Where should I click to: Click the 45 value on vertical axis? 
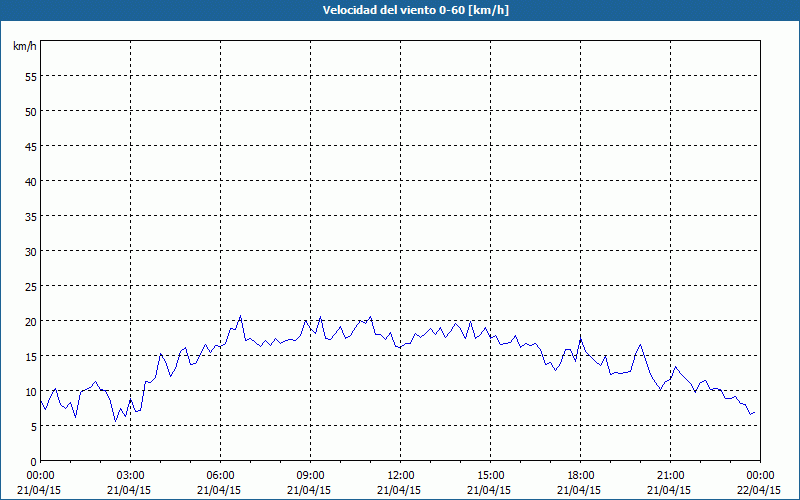[x=30, y=146]
